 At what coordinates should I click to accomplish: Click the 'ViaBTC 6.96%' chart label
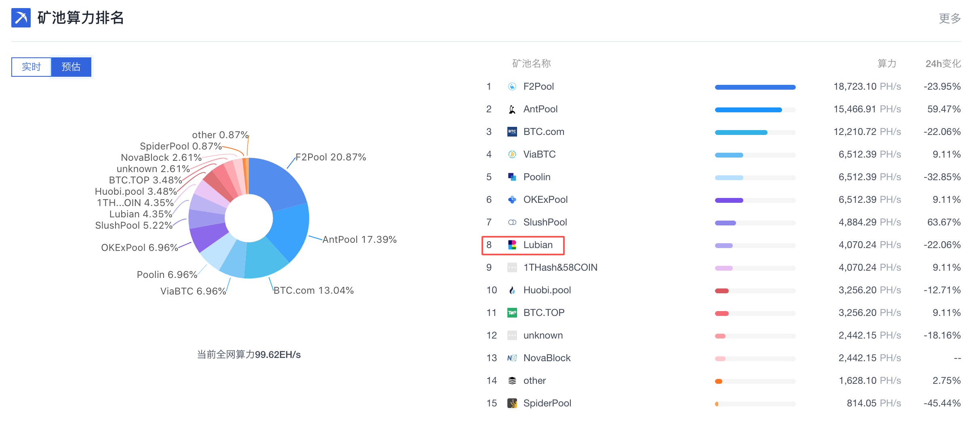tap(193, 291)
